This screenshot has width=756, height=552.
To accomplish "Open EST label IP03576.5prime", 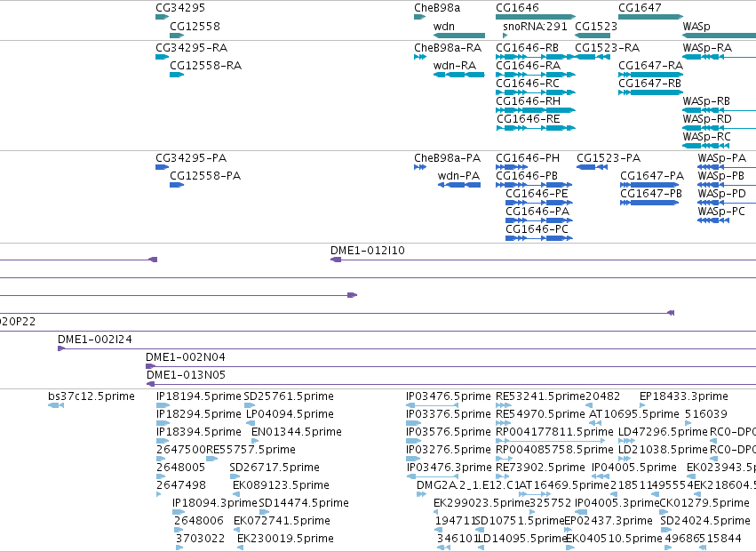I will click(449, 432).
